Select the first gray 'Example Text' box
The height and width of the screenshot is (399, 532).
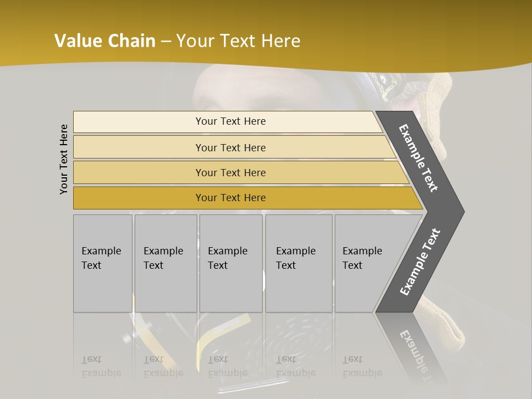tap(103, 263)
